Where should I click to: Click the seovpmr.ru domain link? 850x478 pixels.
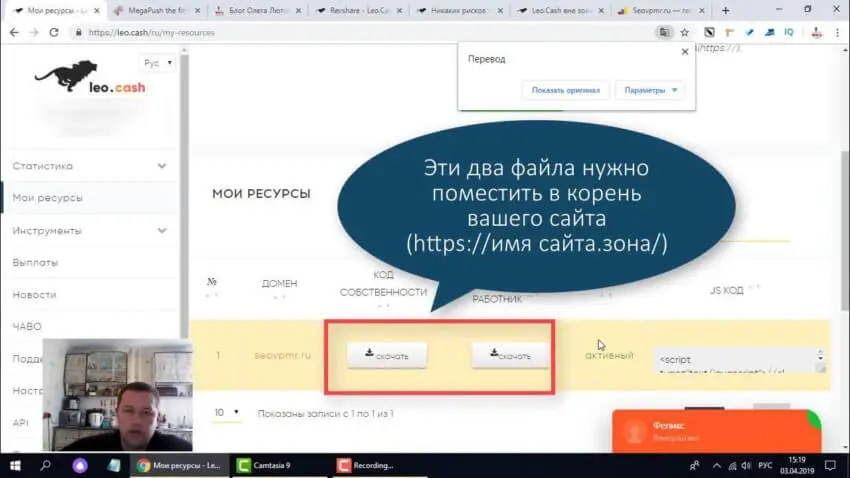pyautogui.click(x=283, y=355)
